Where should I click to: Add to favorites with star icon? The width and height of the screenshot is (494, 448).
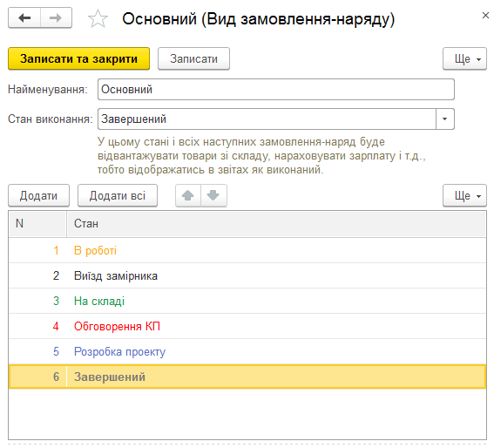coord(98,18)
